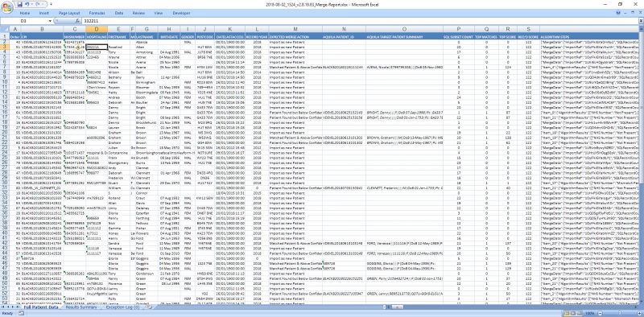Click the horizontal scrollbar right arrow
Image resolution: width=644 pixels, height=317 pixels.
[x=636, y=307]
